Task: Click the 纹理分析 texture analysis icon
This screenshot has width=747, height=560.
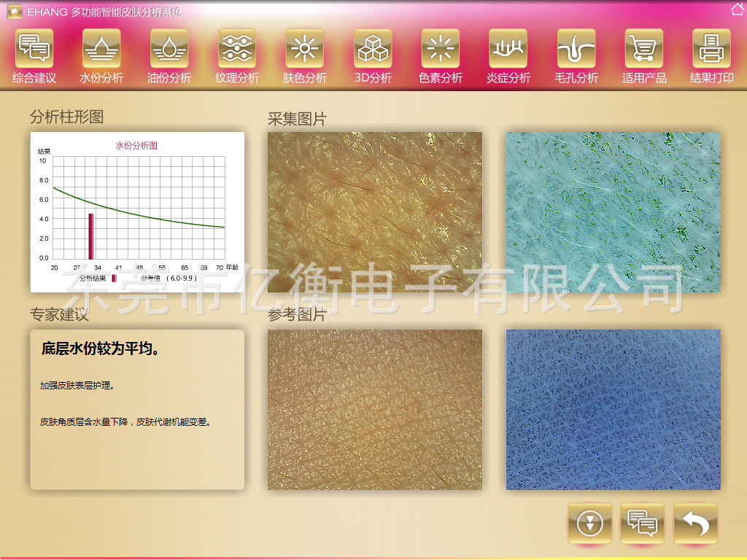Action: coord(237,49)
